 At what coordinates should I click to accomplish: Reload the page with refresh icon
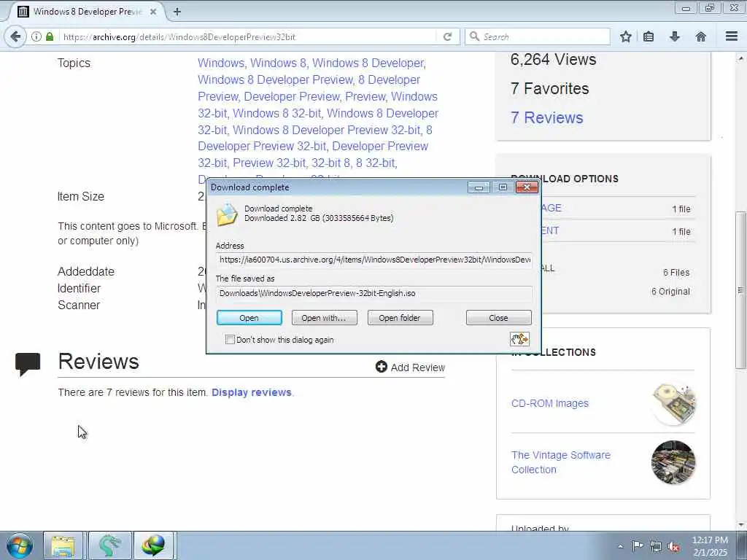pyautogui.click(x=447, y=36)
